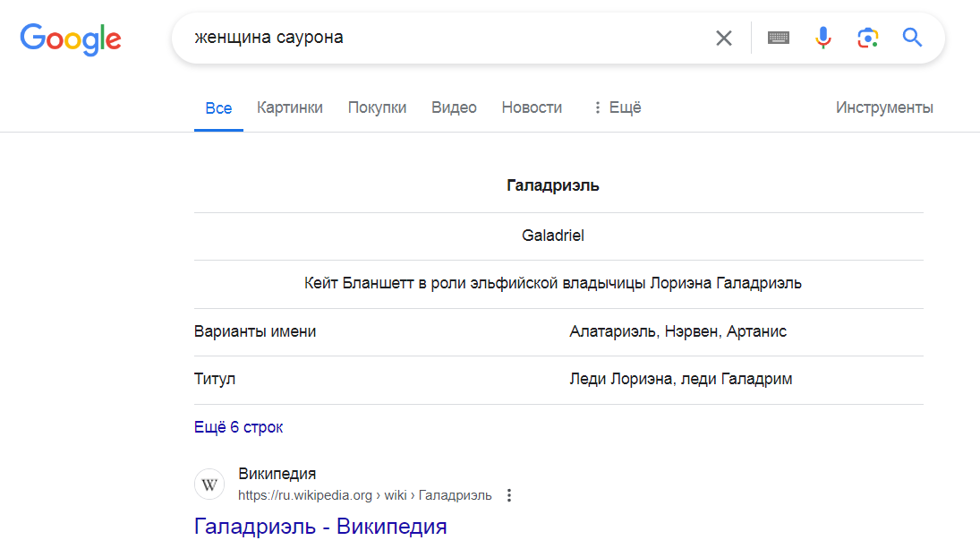Search by image with the Google Lens icon
The width and height of the screenshot is (980, 549).
pos(867,39)
